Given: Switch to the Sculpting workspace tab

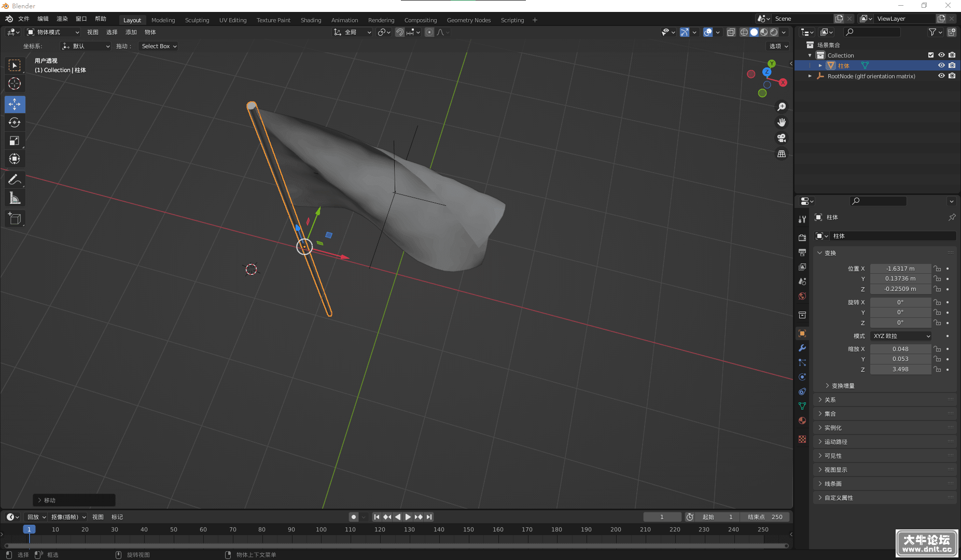Looking at the screenshot, I should (x=197, y=20).
